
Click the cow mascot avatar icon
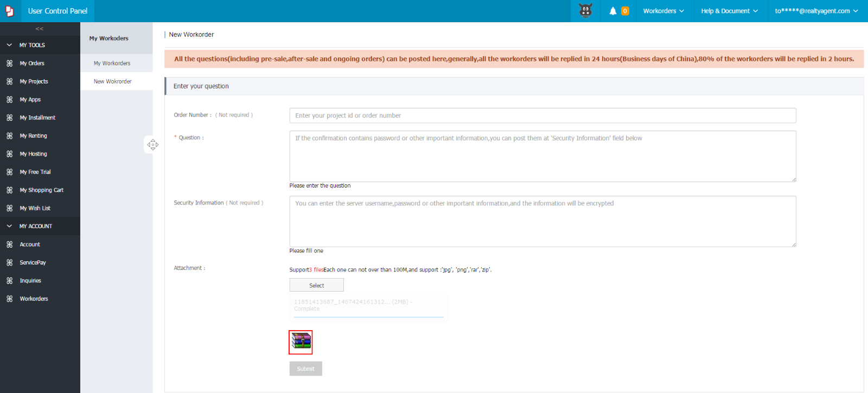click(x=585, y=11)
